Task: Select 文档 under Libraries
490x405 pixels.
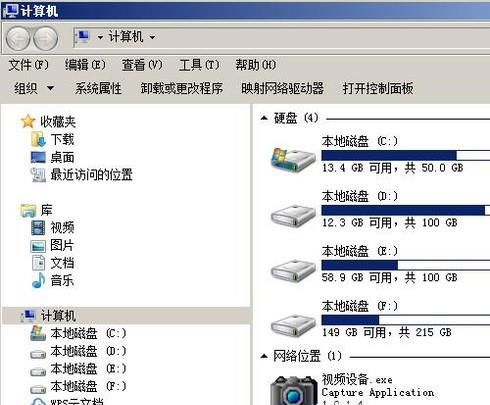Action: (62, 263)
